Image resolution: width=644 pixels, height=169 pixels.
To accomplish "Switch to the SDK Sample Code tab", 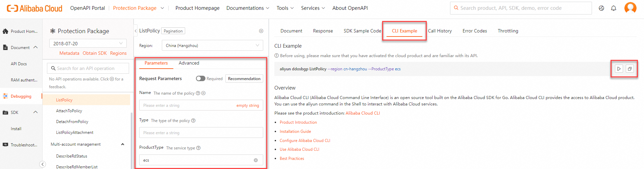I will click(362, 31).
